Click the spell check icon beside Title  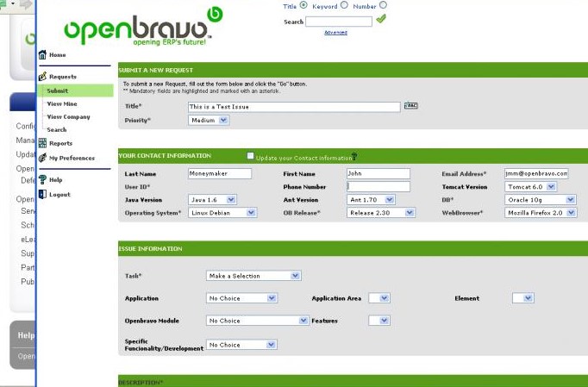[411, 106]
